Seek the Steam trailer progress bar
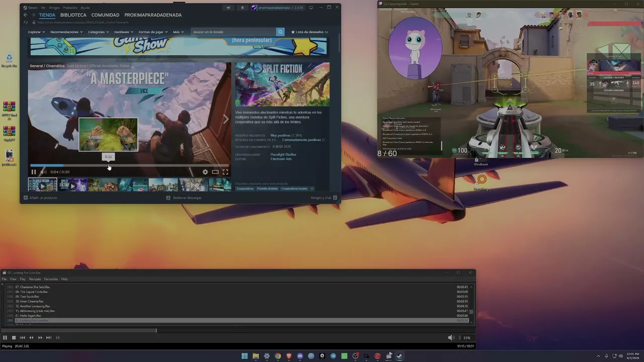Image resolution: width=644 pixels, height=362 pixels. point(129,165)
